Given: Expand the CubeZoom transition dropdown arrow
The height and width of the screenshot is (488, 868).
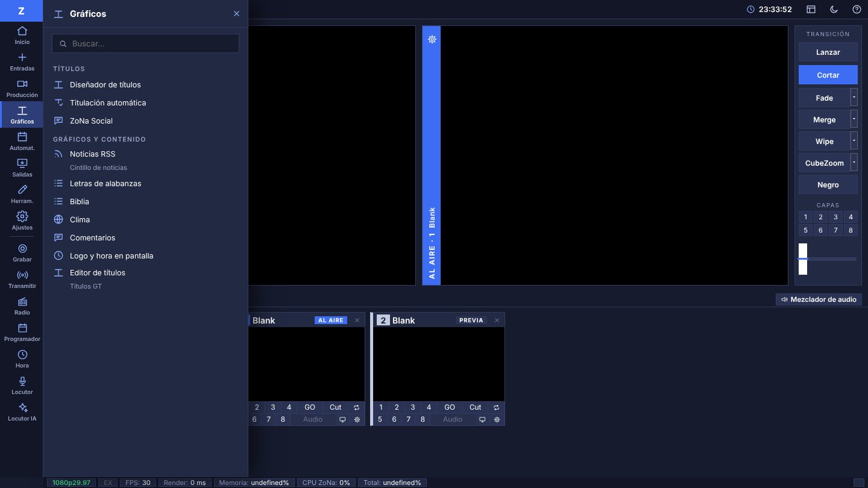Looking at the screenshot, I should (x=854, y=162).
